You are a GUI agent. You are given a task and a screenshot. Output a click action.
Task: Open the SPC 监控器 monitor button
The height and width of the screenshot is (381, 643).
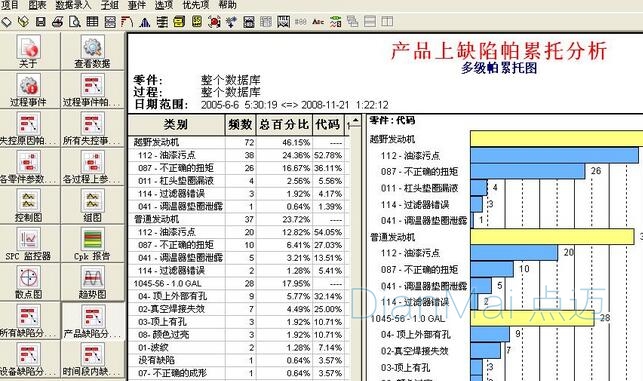click(x=29, y=244)
